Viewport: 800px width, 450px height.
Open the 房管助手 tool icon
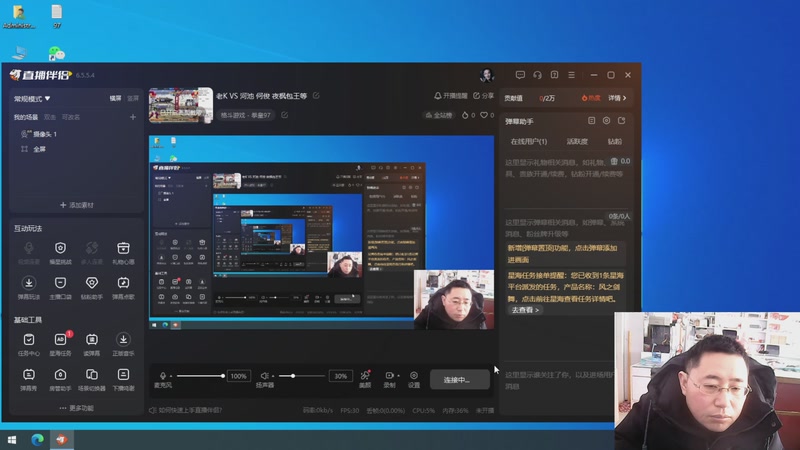[x=60, y=375]
